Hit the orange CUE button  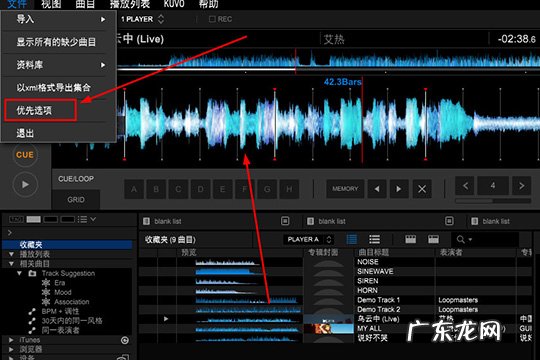25,155
